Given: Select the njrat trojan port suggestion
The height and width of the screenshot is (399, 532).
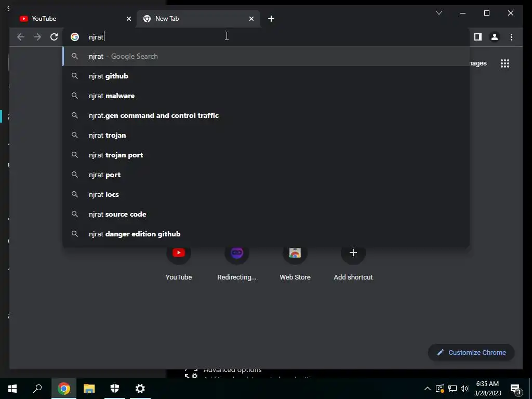Looking at the screenshot, I should tap(267, 155).
